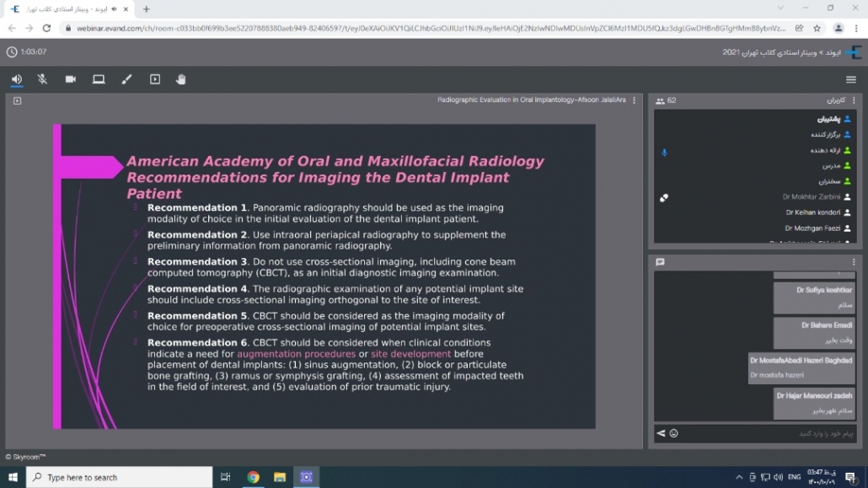Open Task View from the taskbar
The width and height of the screenshot is (868, 488).
click(225, 477)
